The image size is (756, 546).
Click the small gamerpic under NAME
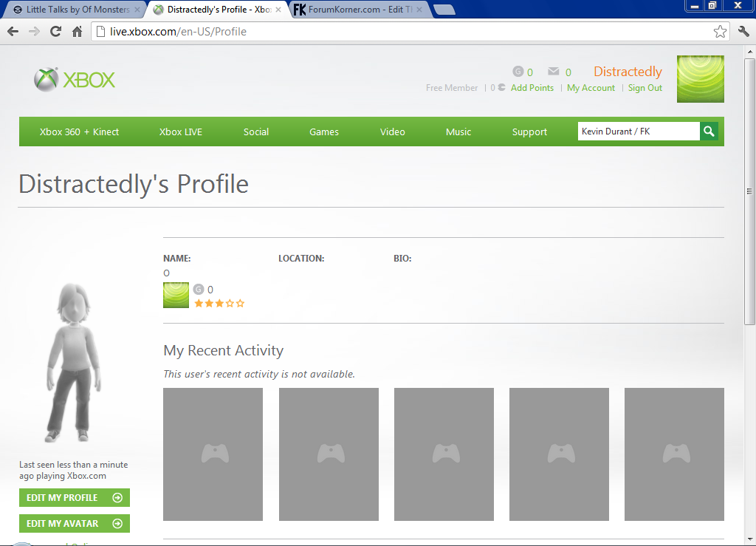coord(176,296)
